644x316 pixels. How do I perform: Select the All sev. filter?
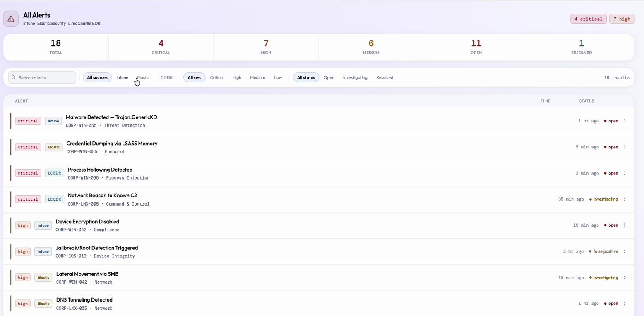click(x=195, y=77)
